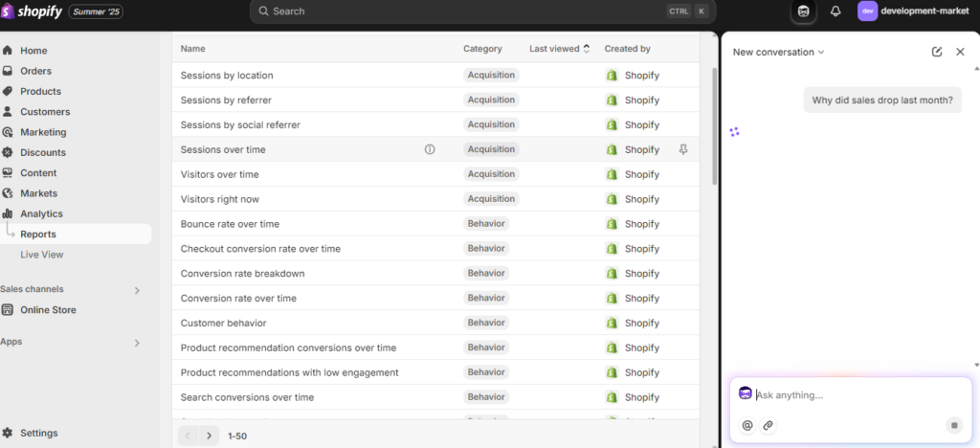Attach a file with the paperclip icon
Image resolution: width=980 pixels, height=448 pixels.
point(768,426)
